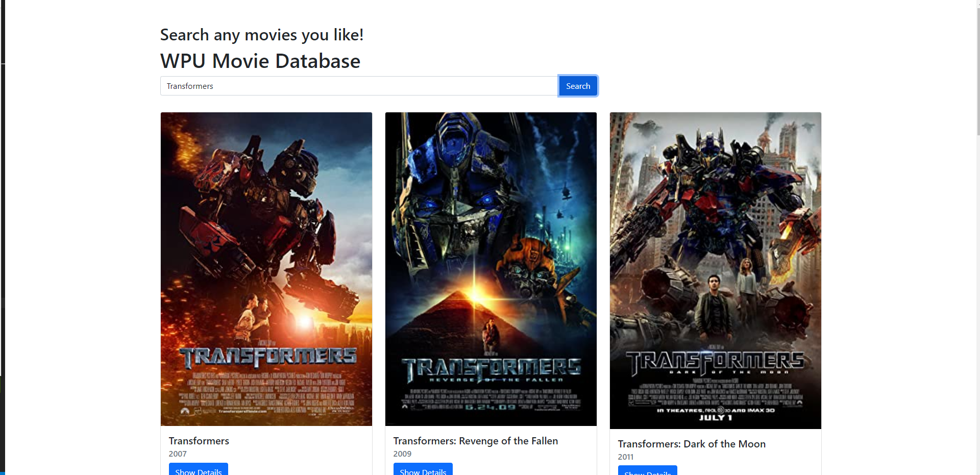Click 'Transformers: Revenge of the Fallen' title
The image size is (980, 475).
(x=476, y=441)
